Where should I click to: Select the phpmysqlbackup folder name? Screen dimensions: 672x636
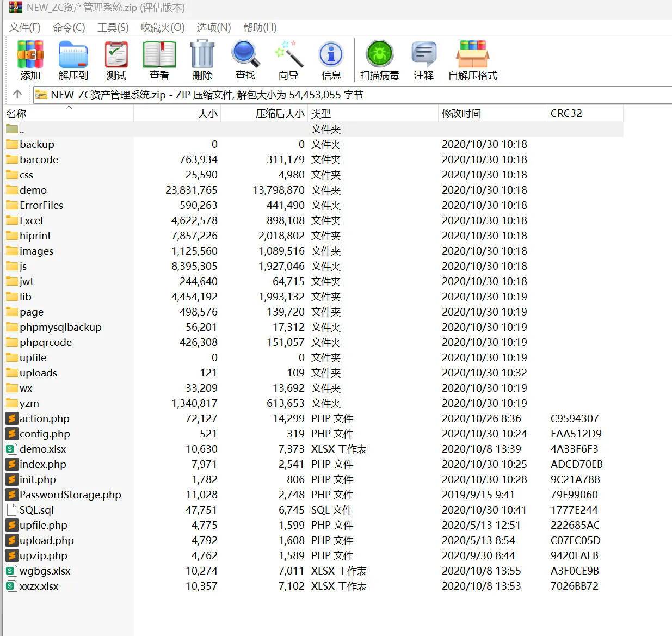point(60,327)
